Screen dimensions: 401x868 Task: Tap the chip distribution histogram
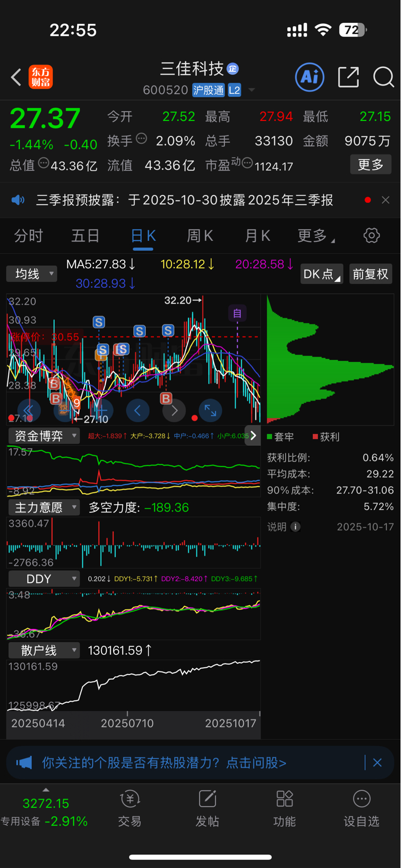330,360
